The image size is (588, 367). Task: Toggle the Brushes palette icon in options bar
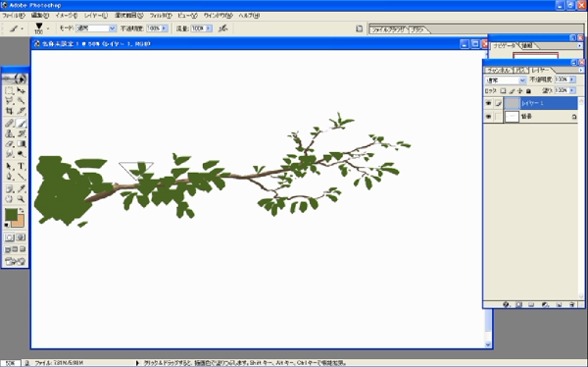pyautogui.click(x=359, y=28)
